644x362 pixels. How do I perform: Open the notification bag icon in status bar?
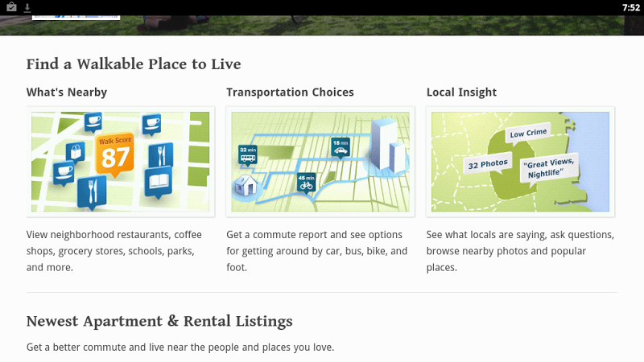11,7
